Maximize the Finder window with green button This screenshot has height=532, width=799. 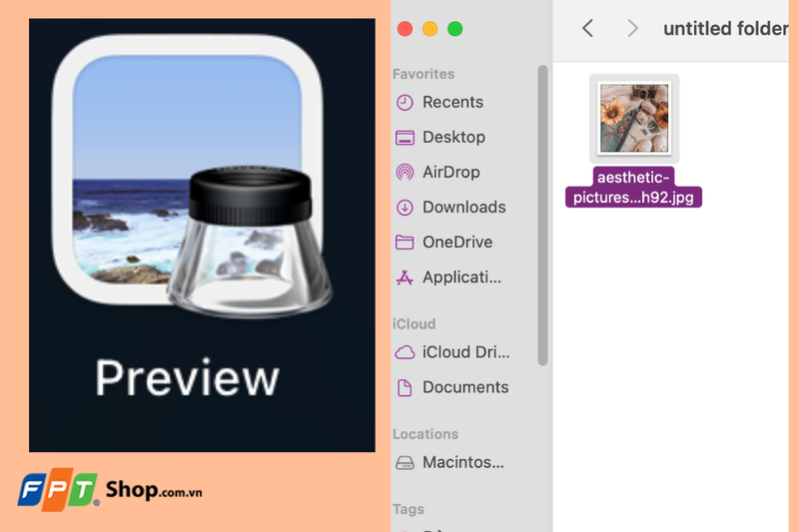click(x=455, y=29)
